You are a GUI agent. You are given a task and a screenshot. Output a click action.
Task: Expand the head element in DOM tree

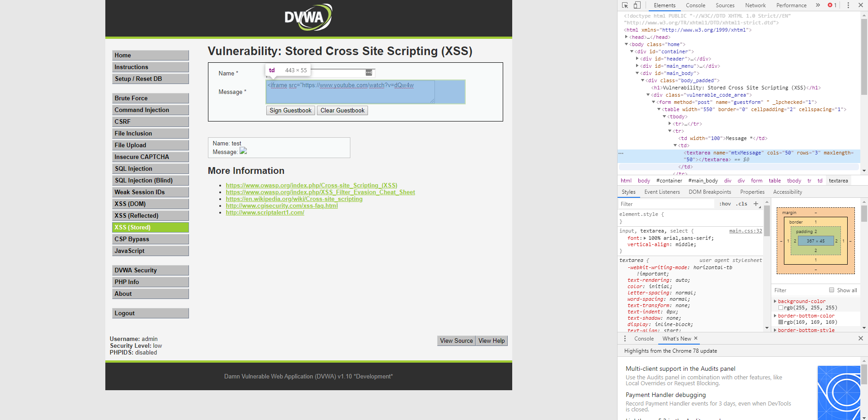(x=627, y=37)
